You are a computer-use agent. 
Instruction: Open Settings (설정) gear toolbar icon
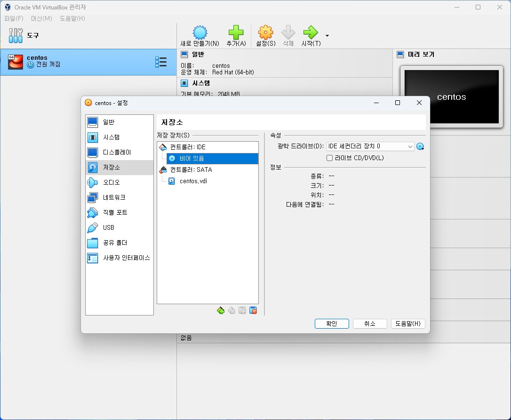coord(265,32)
